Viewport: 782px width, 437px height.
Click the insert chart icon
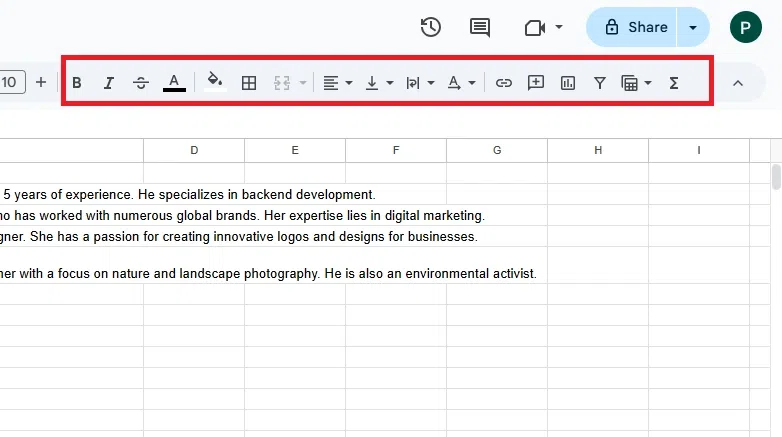pos(568,83)
